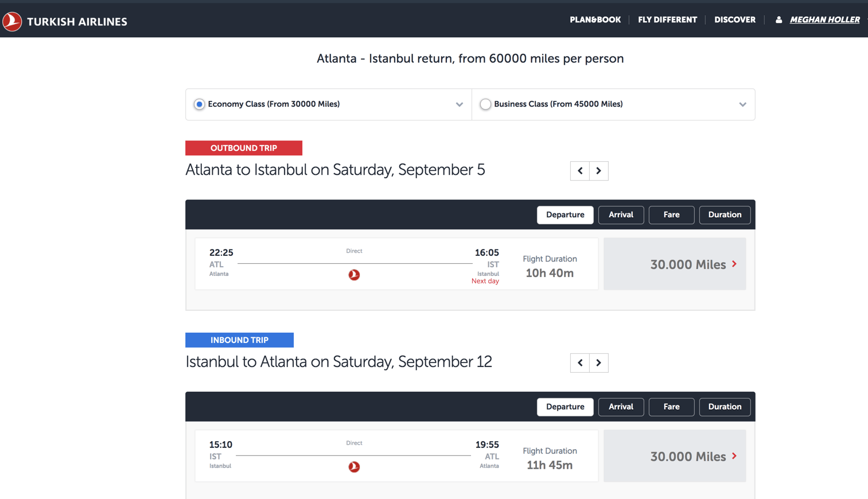868x499 pixels.
Task: Click the Turkish Airlines logo icon
Action: pos(12,22)
